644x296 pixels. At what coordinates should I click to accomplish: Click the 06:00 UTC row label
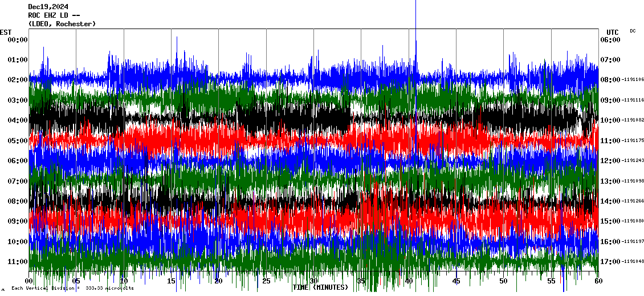[x=610, y=39]
